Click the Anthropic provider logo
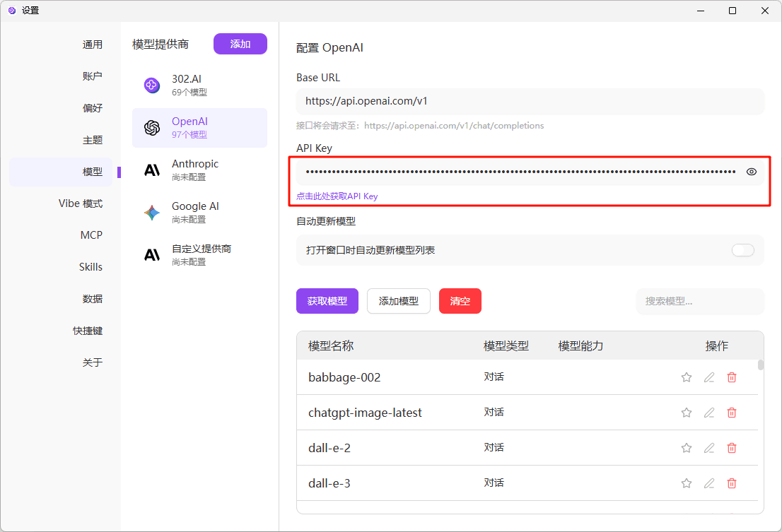This screenshot has width=782, height=532. click(x=152, y=170)
